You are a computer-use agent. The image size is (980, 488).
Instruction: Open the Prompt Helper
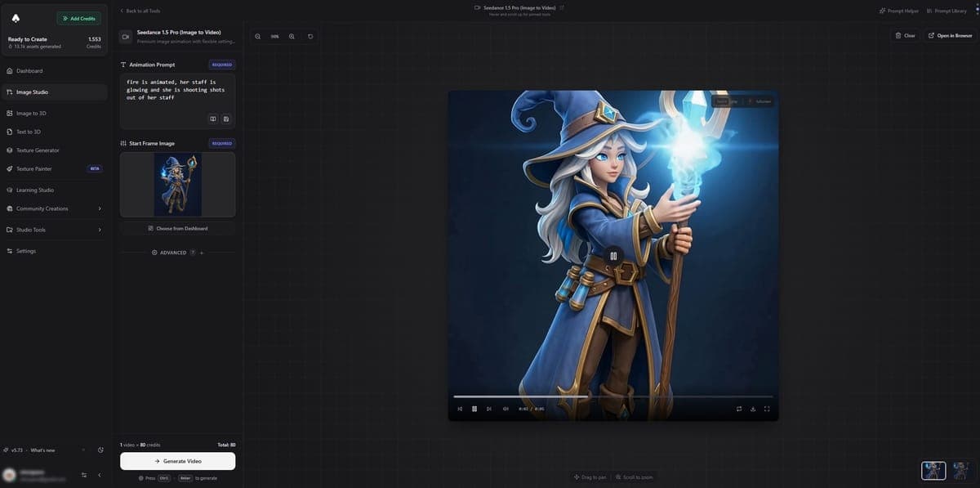[899, 11]
